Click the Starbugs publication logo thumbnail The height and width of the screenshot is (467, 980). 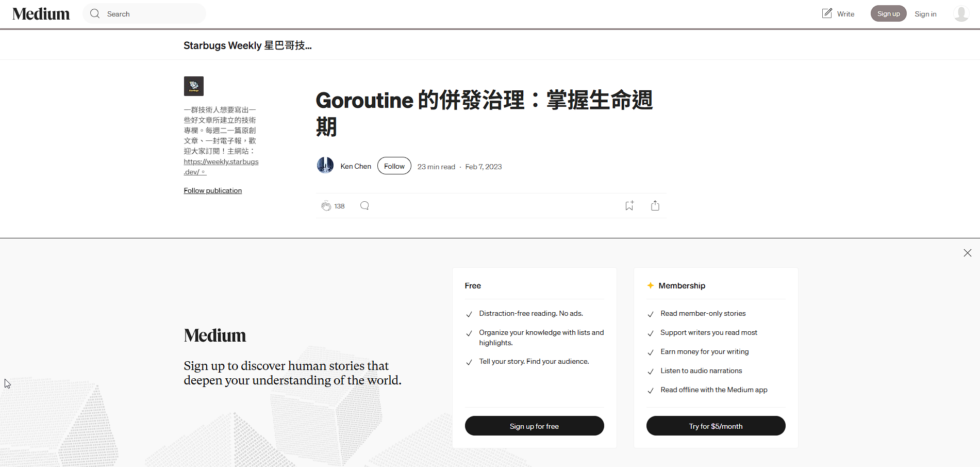(x=194, y=86)
